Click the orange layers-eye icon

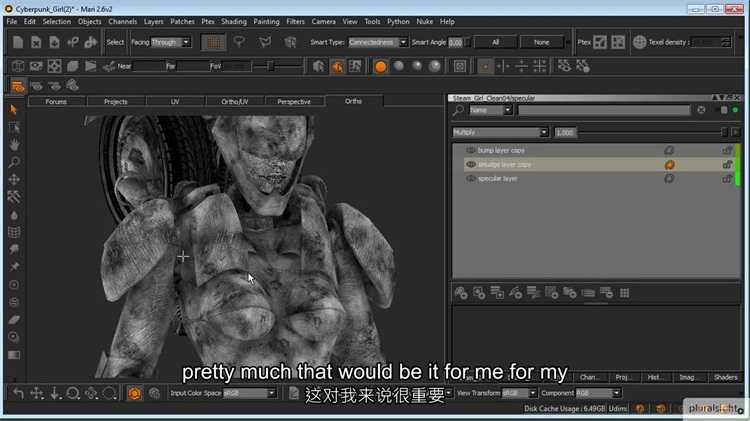(18, 86)
